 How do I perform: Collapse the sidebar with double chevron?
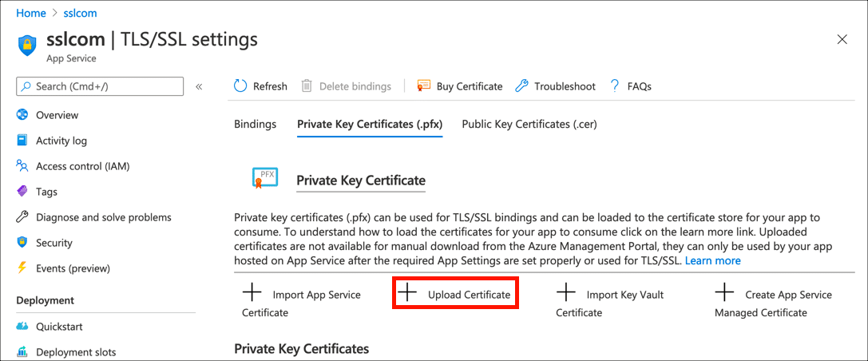click(x=199, y=86)
